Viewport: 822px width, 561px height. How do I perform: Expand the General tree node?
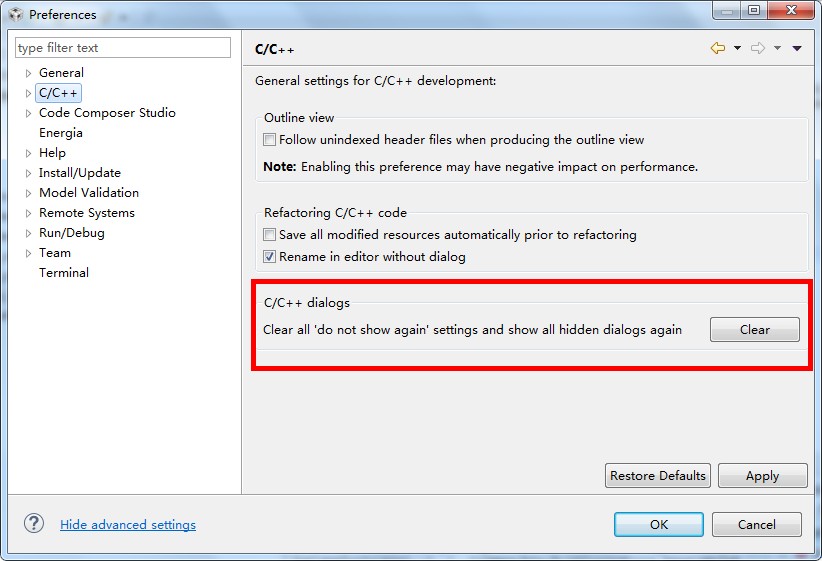tap(28, 73)
